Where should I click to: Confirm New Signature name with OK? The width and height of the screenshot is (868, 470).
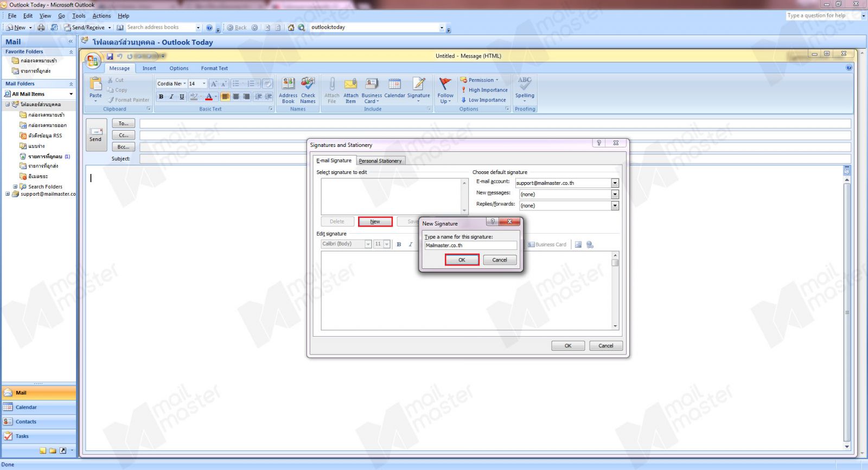pos(462,260)
